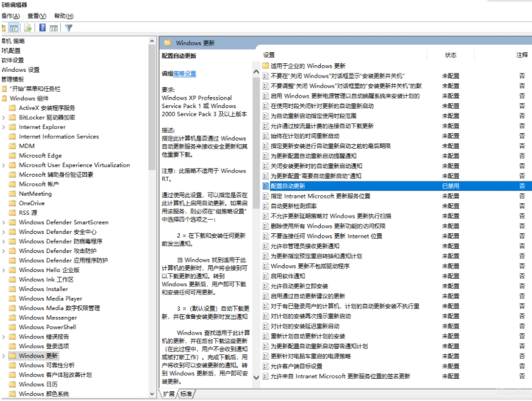Toggle the action pane toolbar icon
This screenshot has height=401, width=532.
pos(55,27)
